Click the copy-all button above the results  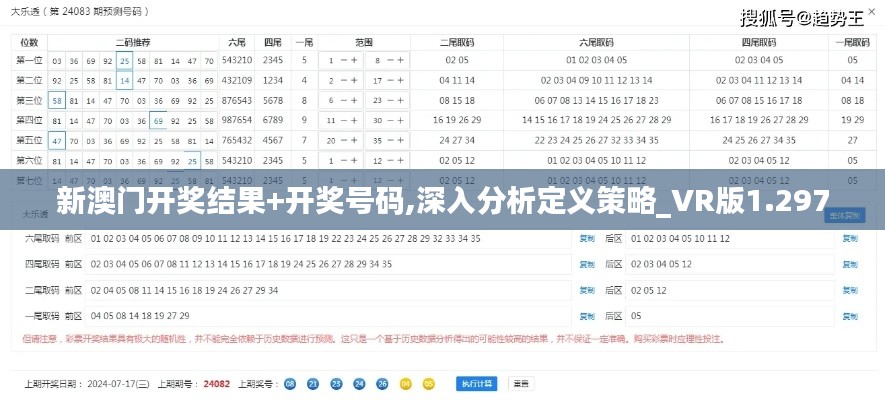842,215
